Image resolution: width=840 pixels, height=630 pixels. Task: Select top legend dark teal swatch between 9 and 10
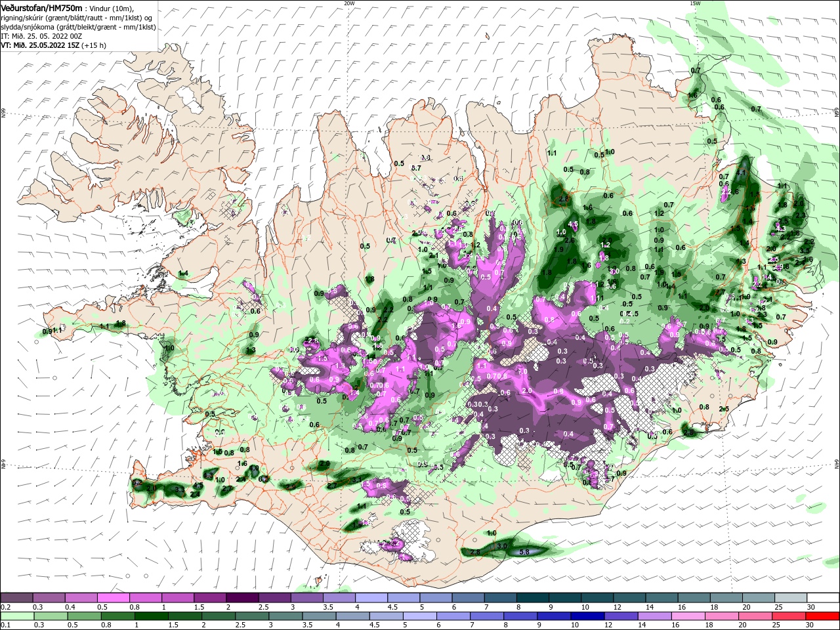pyautogui.click(x=564, y=598)
